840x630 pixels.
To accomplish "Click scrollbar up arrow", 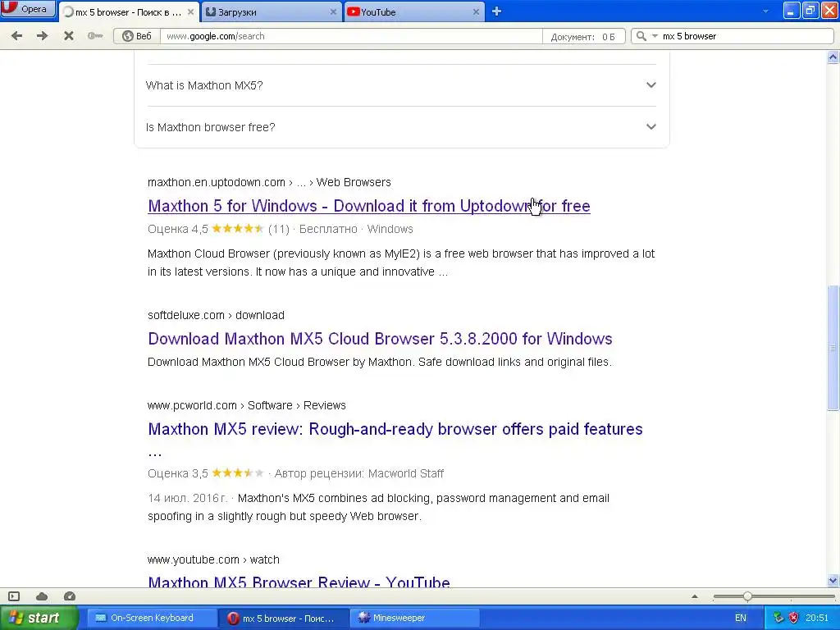I will (833, 57).
